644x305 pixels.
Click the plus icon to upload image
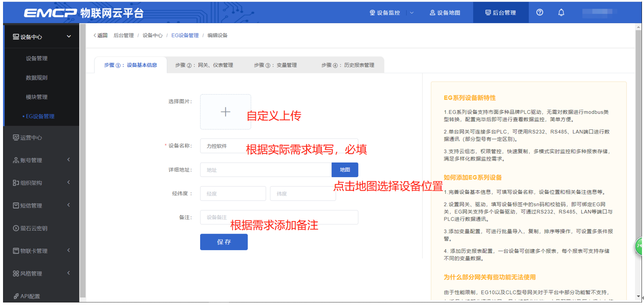click(225, 112)
